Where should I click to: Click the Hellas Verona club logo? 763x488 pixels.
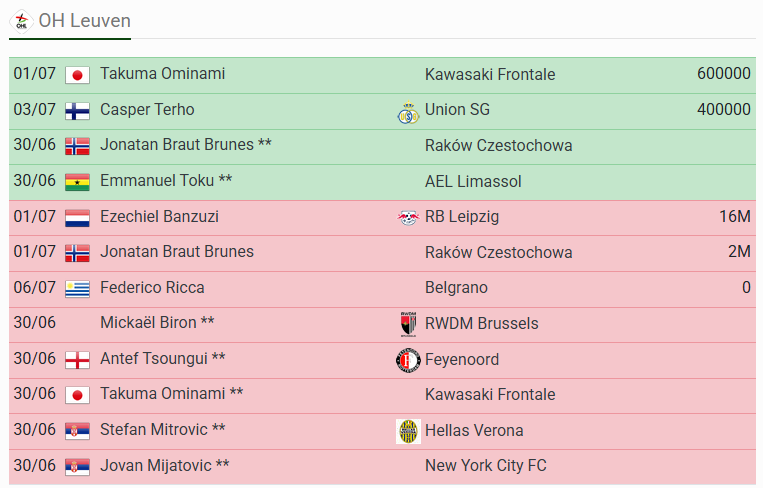click(408, 431)
